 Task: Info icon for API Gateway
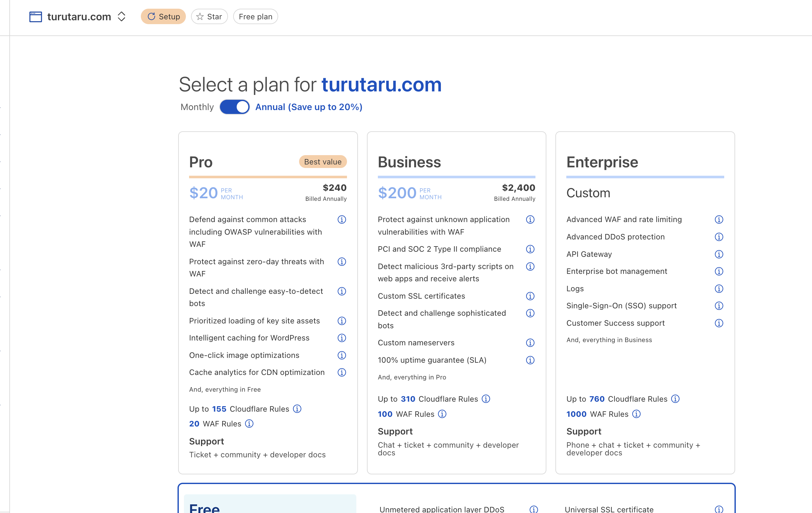(719, 255)
